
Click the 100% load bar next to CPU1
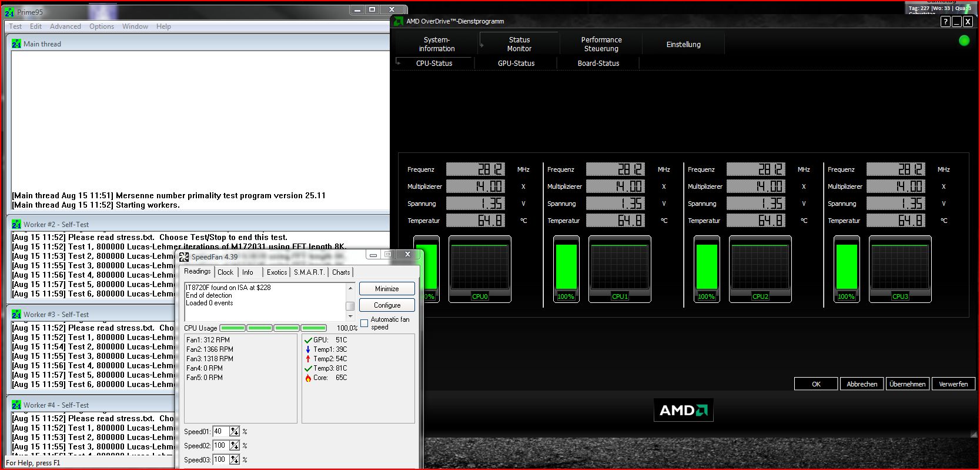pos(567,269)
